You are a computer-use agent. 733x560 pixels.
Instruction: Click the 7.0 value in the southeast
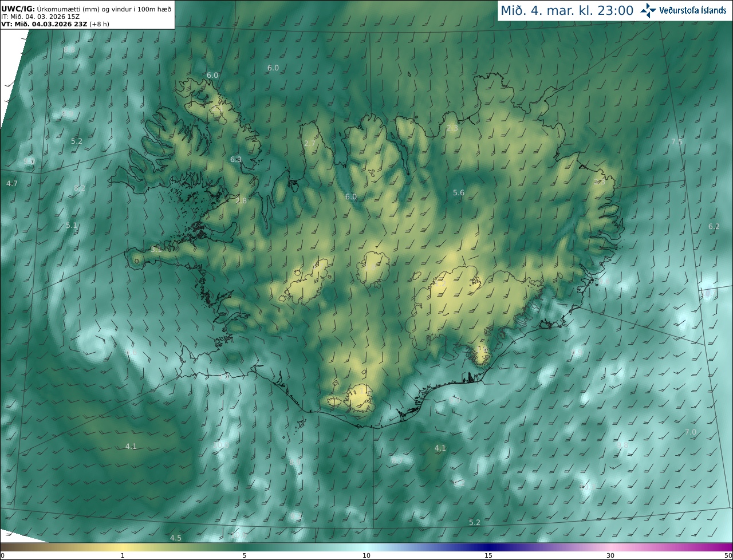click(x=691, y=432)
